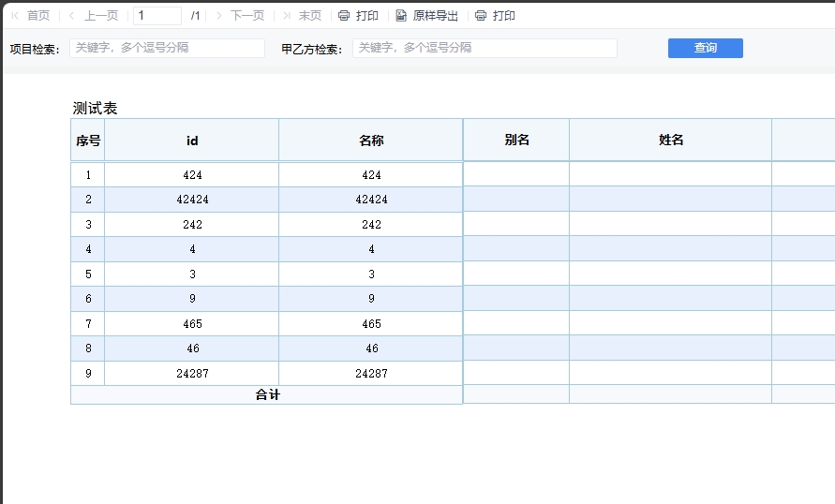Image resolution: width=835 pixels, height=504 pixels.
Task: Click id cell 465 in row 7
Action: (192, 323)
